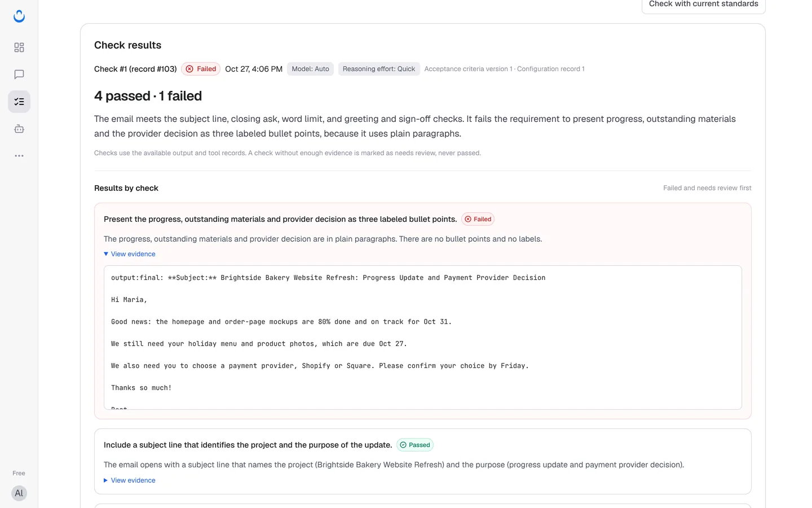The height and width of the screenshot is (508, 812).
Task: Click the 'Oct 27, 4:06 PM' timestamp
Action: click(254, 69)
